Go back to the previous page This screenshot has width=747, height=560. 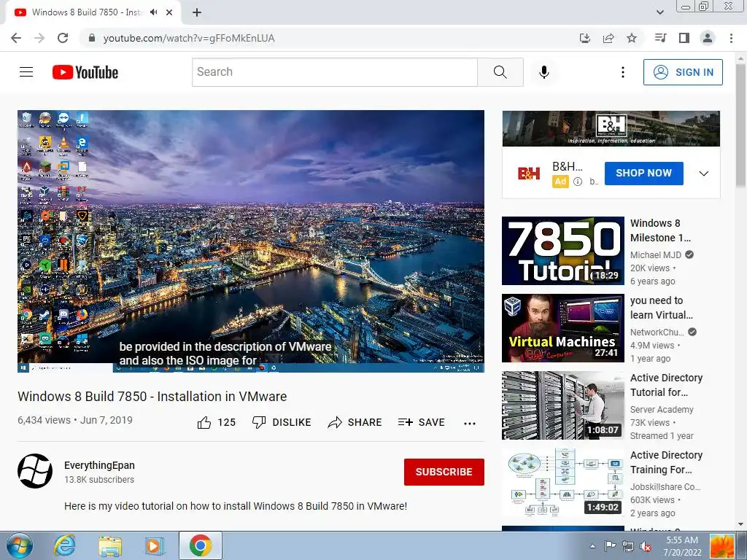coord(16,38)
